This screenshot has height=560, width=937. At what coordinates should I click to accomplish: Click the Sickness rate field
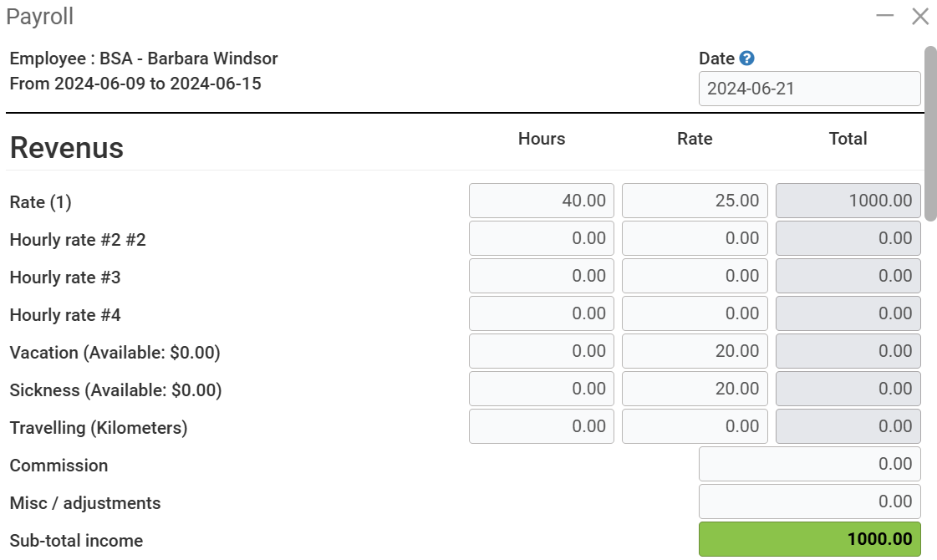[695, 389]
